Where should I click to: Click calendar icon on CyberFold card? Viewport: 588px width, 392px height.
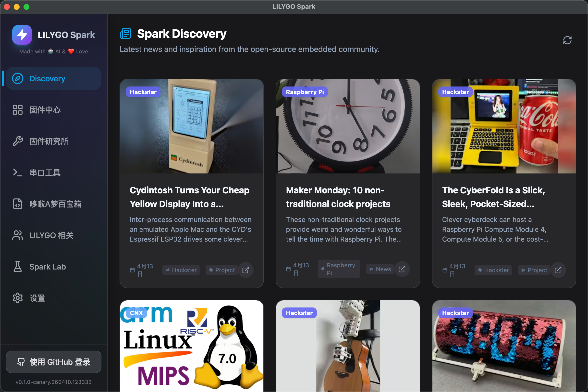(x=445, y=270)
